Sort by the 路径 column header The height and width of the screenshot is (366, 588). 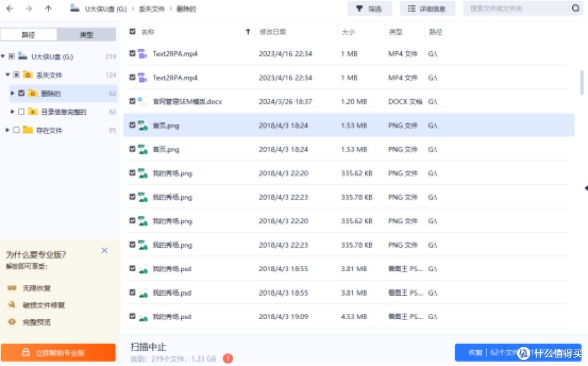436,32
